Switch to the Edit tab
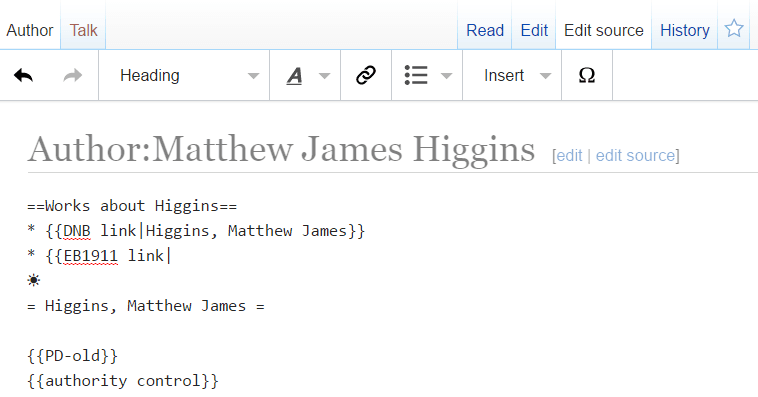 coord(534,30)
